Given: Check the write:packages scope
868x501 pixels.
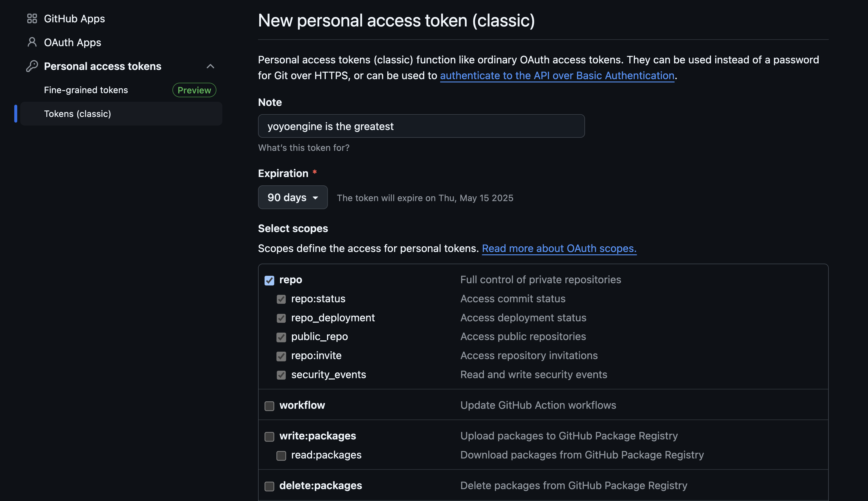Looking at the screenshot, I should 270,437.
